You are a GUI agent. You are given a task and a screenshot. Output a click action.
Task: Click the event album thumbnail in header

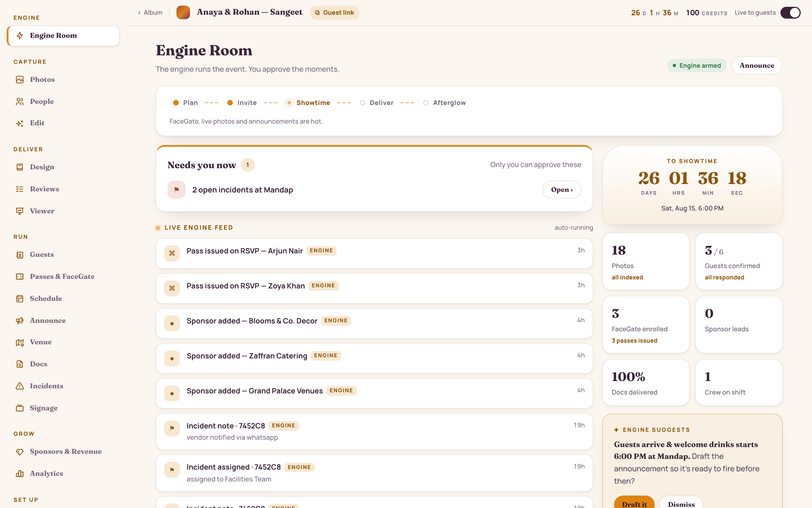pyautogui.click(x=183, y=12)
